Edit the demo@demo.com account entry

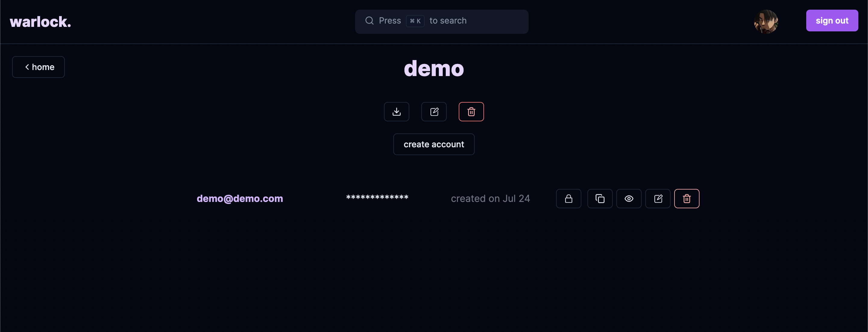coord(658,199)
